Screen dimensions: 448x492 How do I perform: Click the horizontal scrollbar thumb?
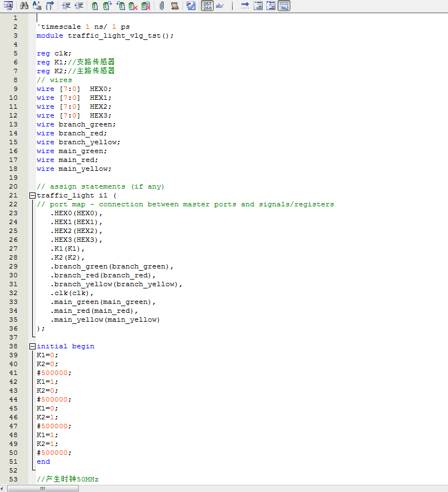pos(42,488)
